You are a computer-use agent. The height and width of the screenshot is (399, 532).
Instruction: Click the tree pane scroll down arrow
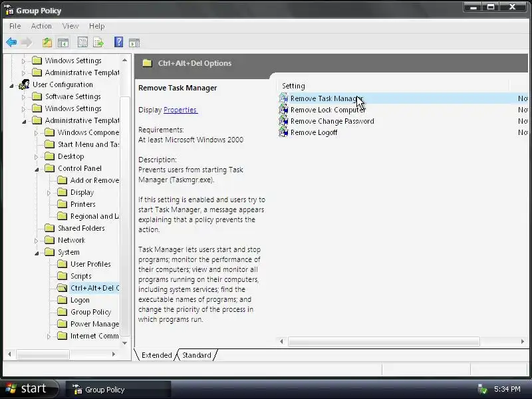tap(125, 342)
